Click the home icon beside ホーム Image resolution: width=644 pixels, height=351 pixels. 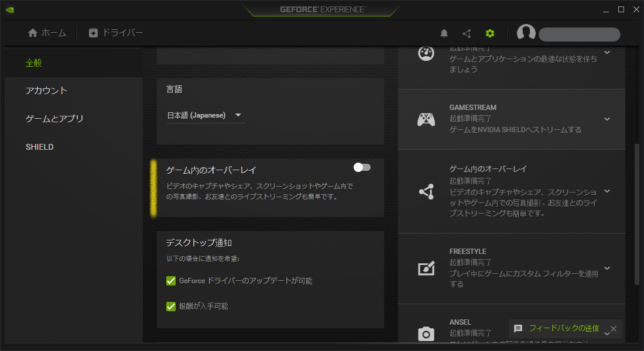pyautogui.click(x=32, y=33)
